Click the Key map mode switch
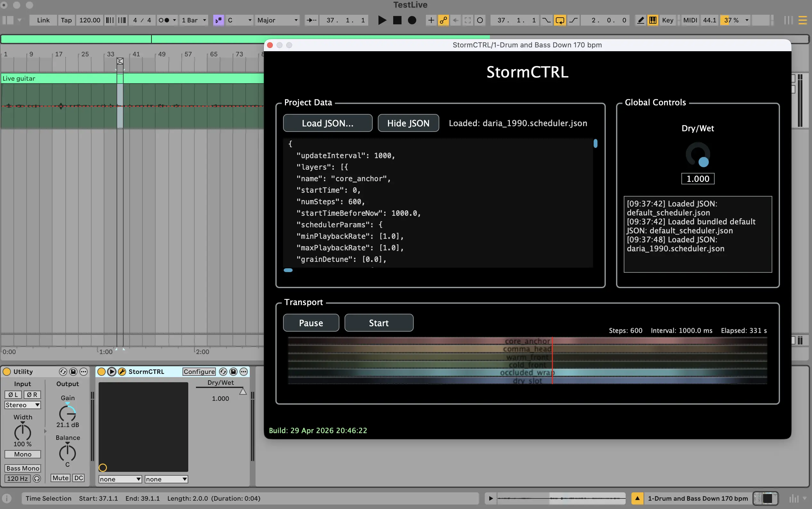812x509 pixels. pos(668,20)
